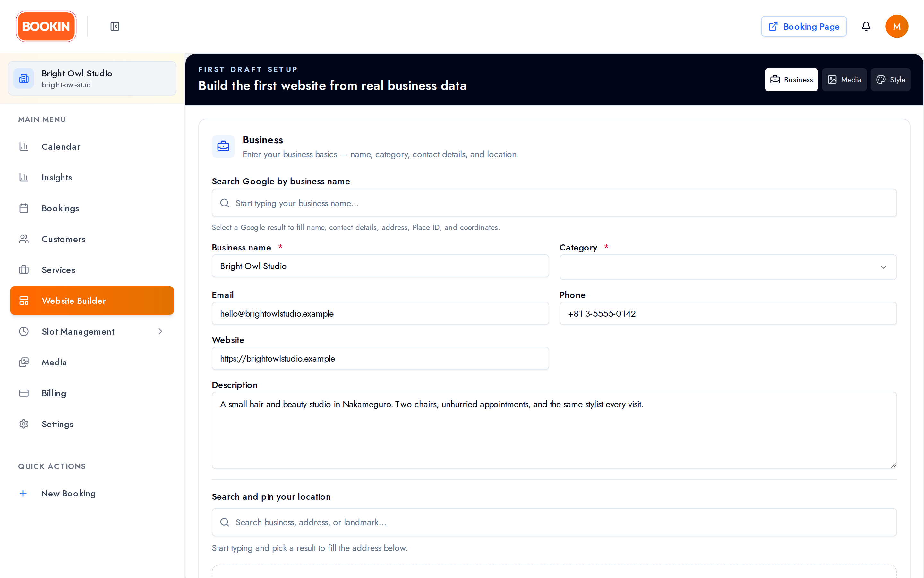Click the "bright-owl-stud" slug text
This screenshot has width=924, height=578.
tap(66, 85)
